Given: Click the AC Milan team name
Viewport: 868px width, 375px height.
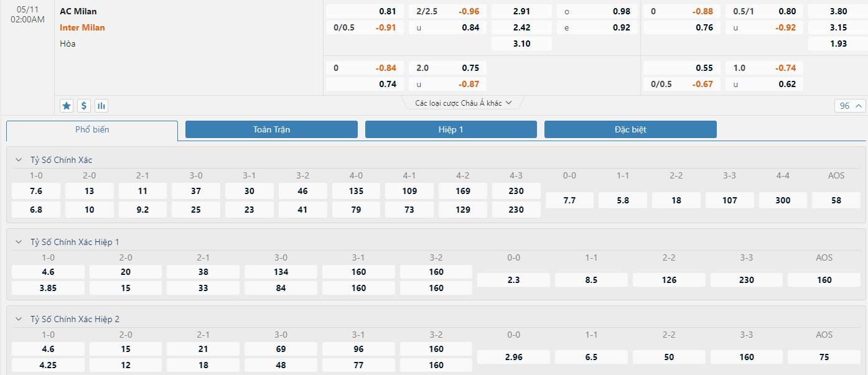Looking at the screenshot, I should pyautogui.click(x=78, y=11).
